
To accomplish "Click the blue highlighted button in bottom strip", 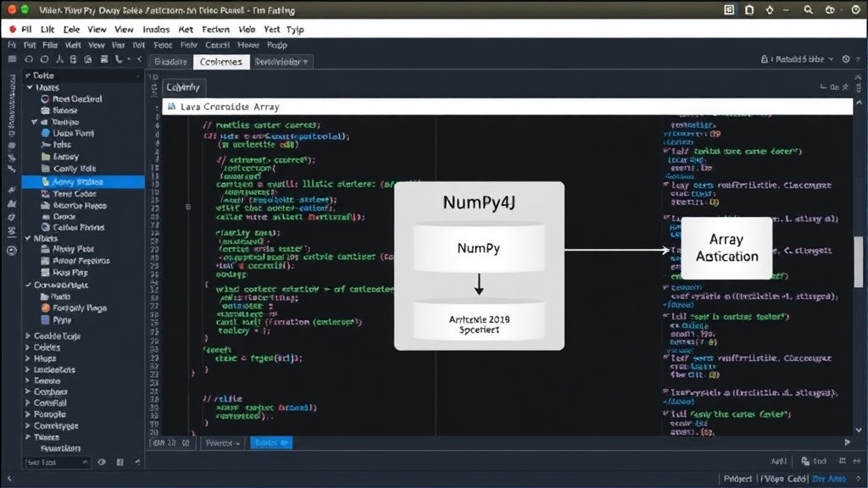I will tap(271, 442).
